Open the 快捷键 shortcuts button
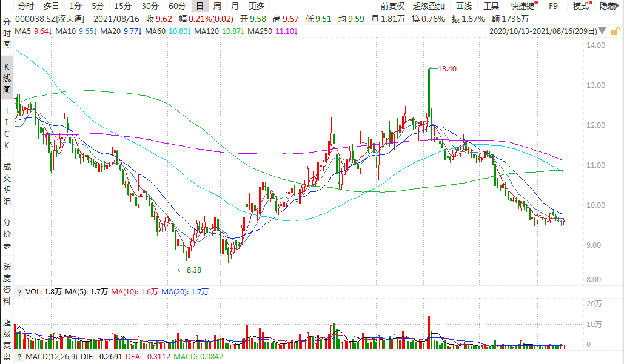Screen dimensions: 624x364 pos(523,6)
